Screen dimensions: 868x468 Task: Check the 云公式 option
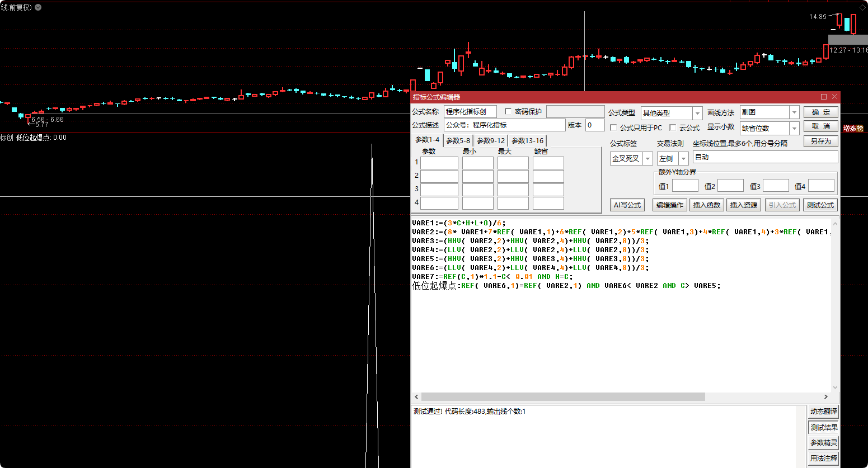(673, 128)
